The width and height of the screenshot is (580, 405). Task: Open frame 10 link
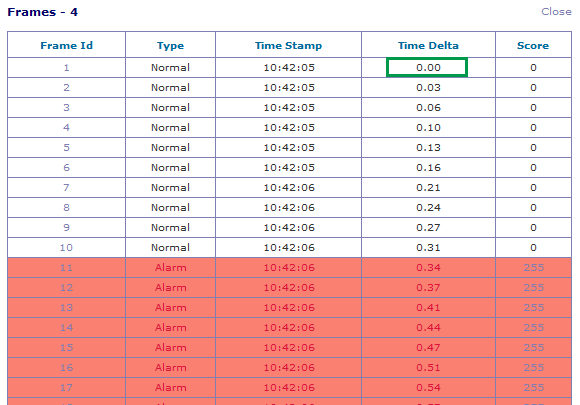click(x=66, y=247)
